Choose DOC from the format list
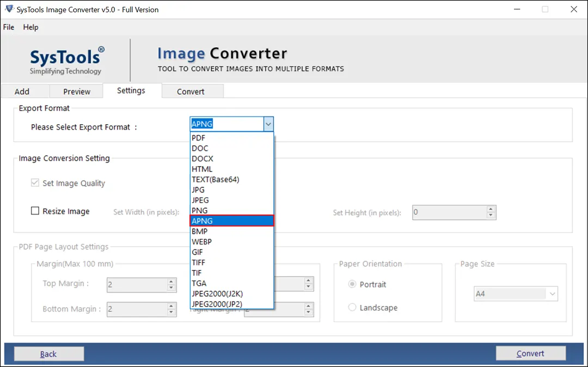Screen dimensions: 588x367 coord(232,149)
